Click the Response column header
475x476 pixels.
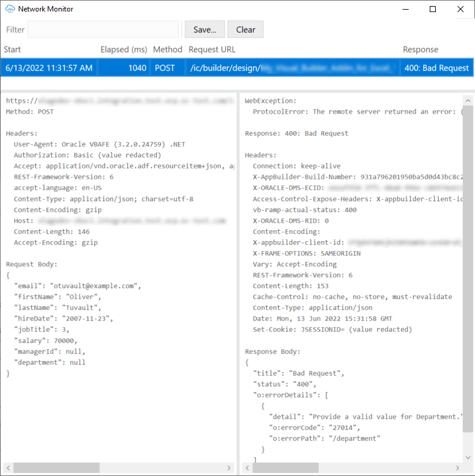(x=421, y=50)
